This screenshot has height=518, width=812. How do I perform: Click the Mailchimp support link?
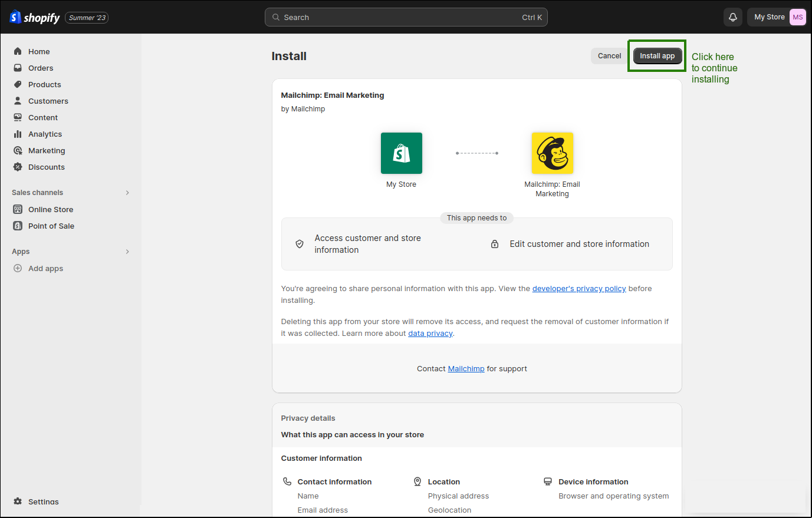466,369
